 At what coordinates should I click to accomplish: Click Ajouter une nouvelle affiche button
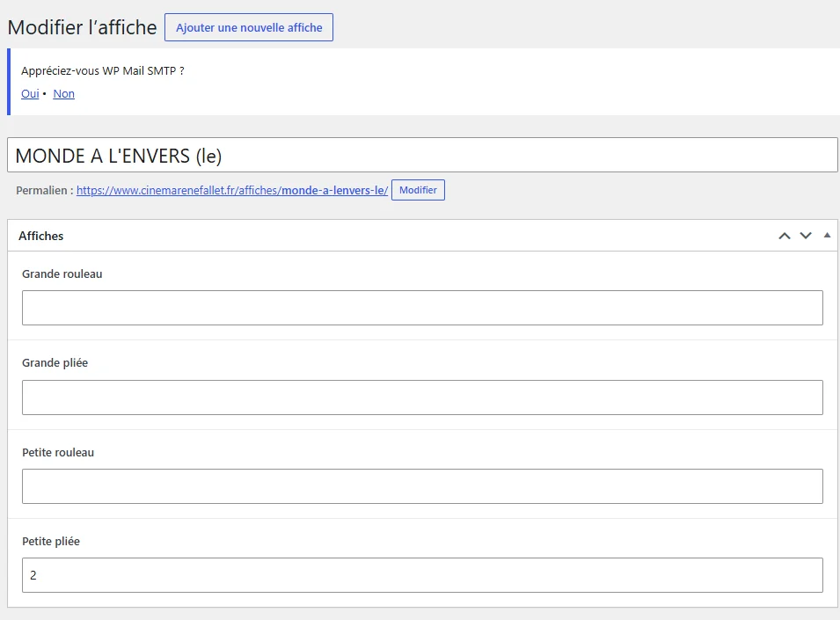point(249,27)
